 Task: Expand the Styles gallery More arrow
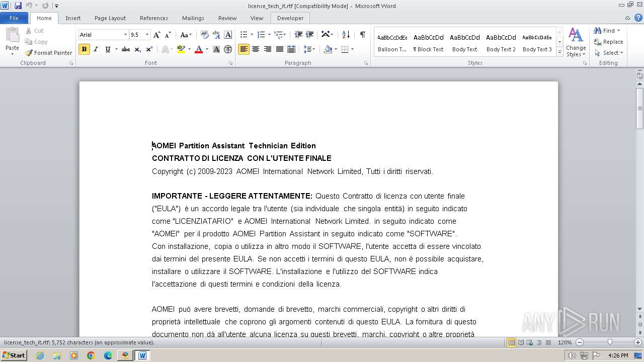pos(559,52)
